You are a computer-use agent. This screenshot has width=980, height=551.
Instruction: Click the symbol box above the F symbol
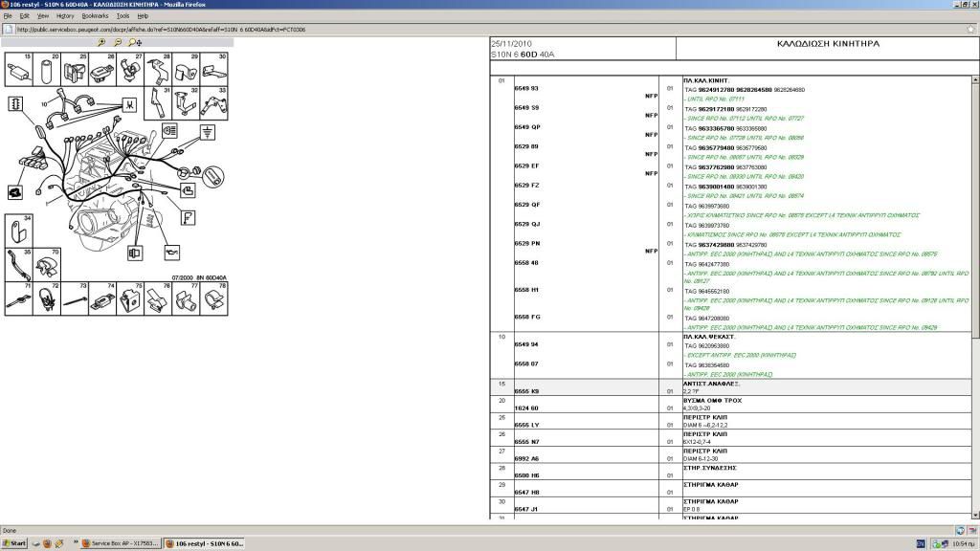(x=188, y=190)
